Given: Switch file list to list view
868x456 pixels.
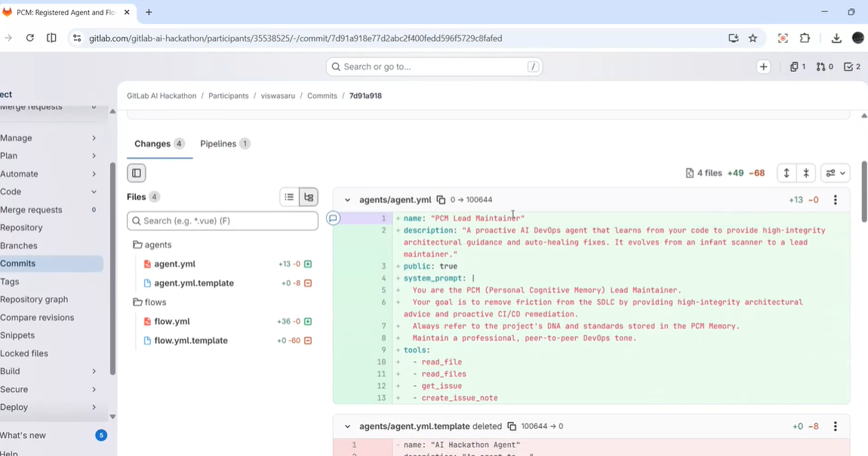Looking at the screenshot, I should tap(289, 197).
